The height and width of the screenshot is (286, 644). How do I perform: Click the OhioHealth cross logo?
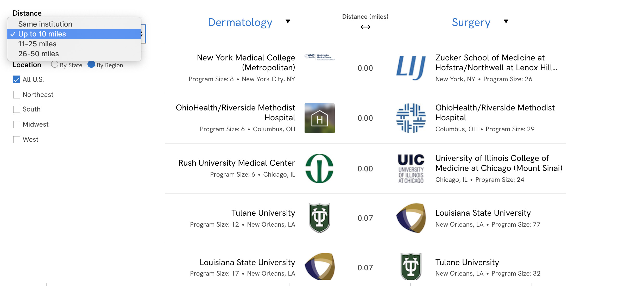pyautogui.click(x=411, y=118)
